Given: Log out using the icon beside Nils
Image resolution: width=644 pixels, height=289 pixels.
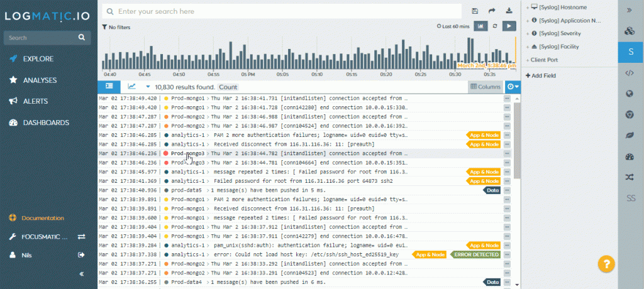Looking at the screenshot, I should (81, 255).
